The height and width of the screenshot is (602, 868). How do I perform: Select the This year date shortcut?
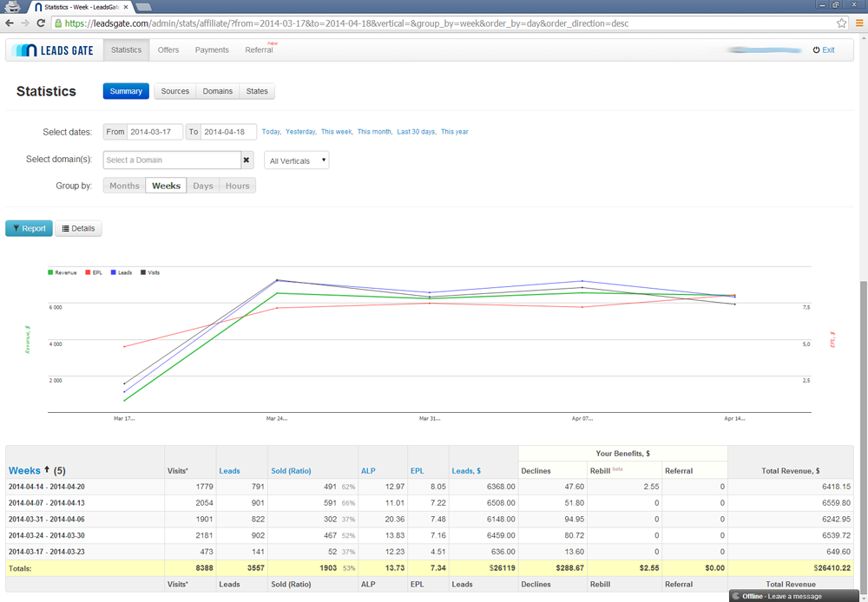(455, 132)
